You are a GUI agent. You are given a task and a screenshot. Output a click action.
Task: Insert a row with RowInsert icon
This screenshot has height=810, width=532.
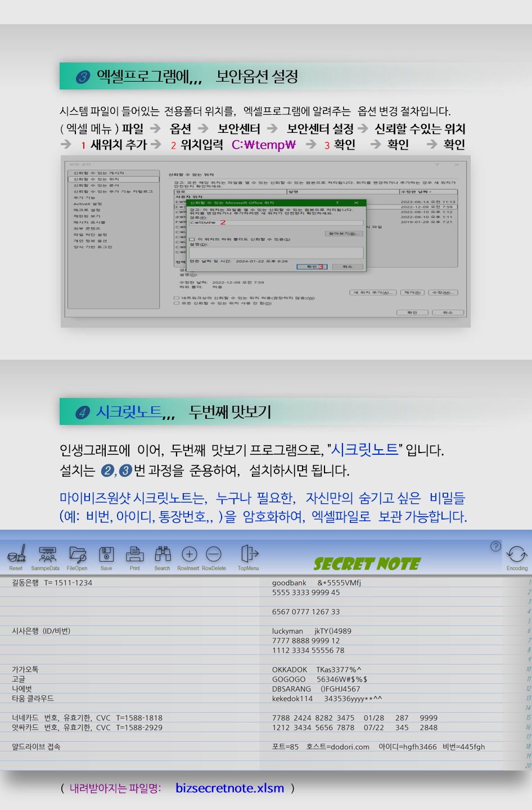coord(189,554)
